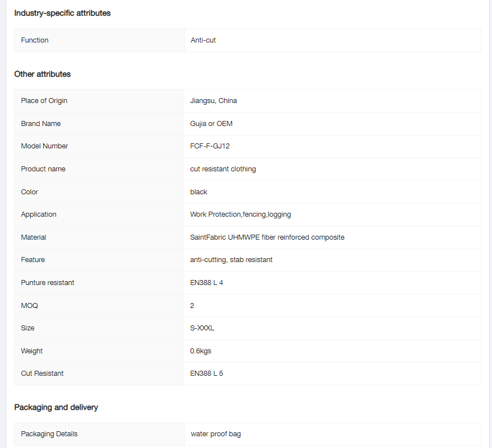Select the SaintFabric UHMWPE material value
The image size is (492, 448).
point(267,237)
